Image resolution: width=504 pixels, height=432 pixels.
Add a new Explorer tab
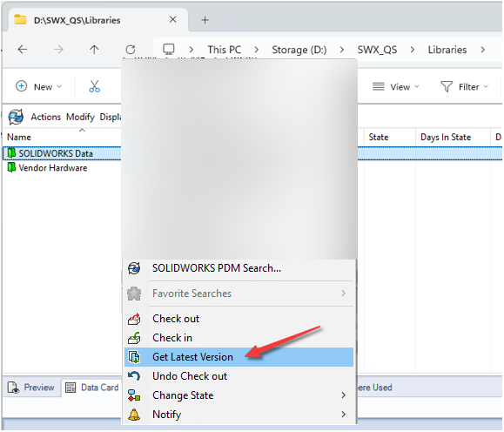pos(205,20)
